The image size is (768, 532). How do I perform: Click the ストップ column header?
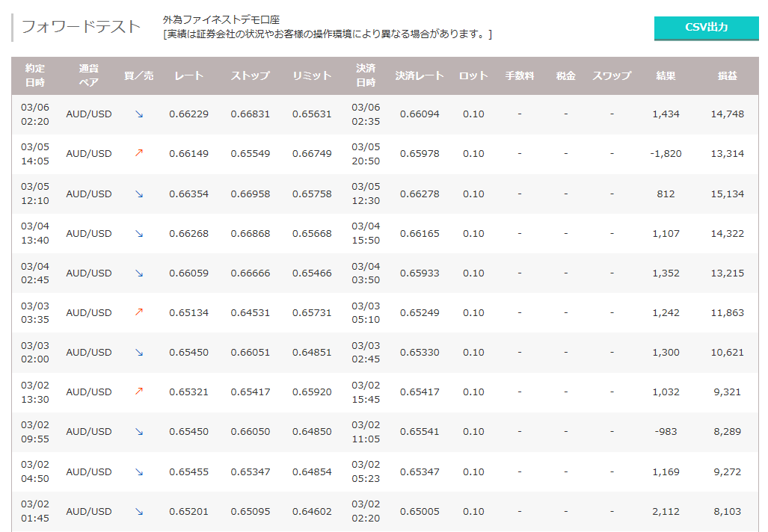click(x=251, y=76)
